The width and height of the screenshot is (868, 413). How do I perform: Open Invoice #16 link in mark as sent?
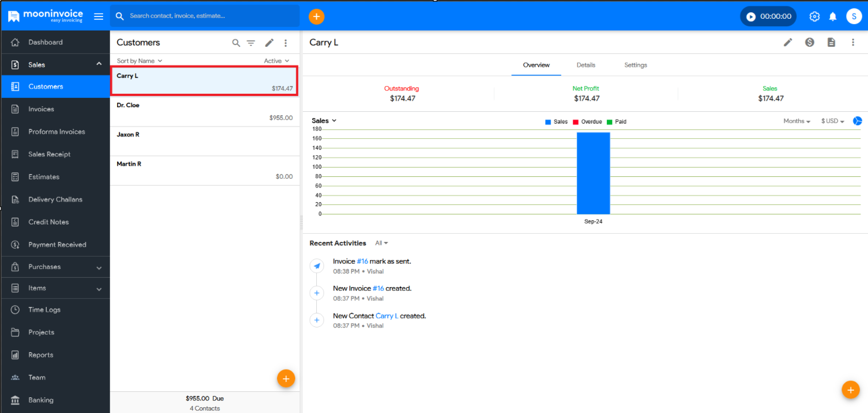click(362, 261)
